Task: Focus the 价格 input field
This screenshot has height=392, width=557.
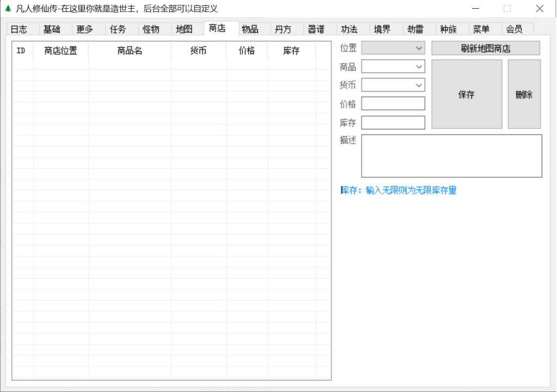Action: pyautogui.click(x=393, y=103)
